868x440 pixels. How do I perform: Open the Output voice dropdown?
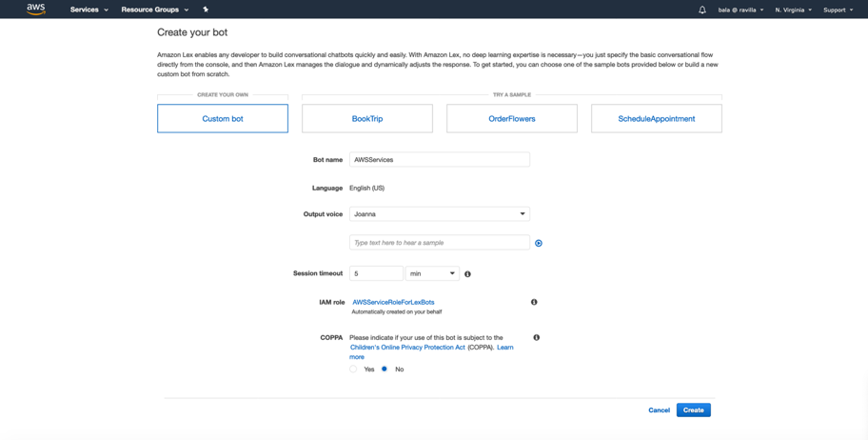click(x=440, y=214)
